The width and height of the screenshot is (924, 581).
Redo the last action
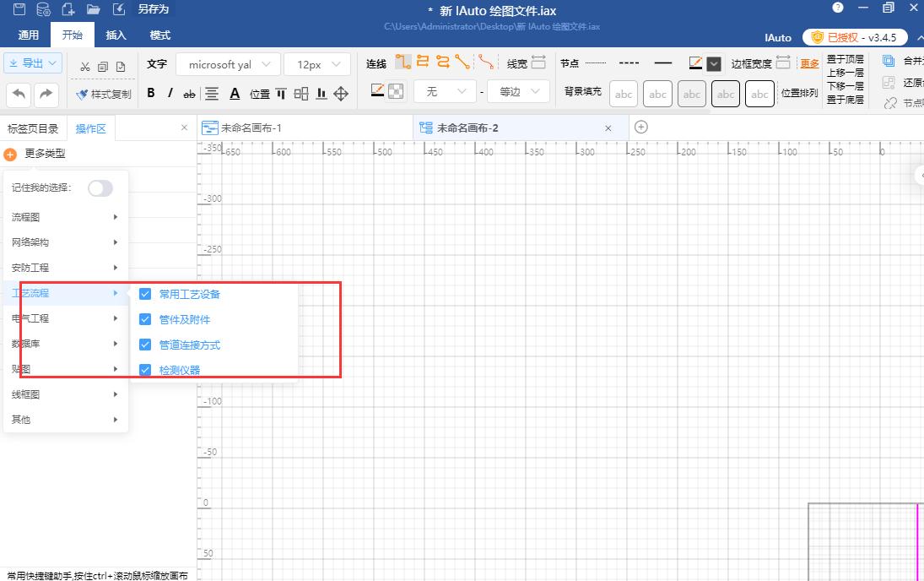pyautogui.click(x=46, y=95)
